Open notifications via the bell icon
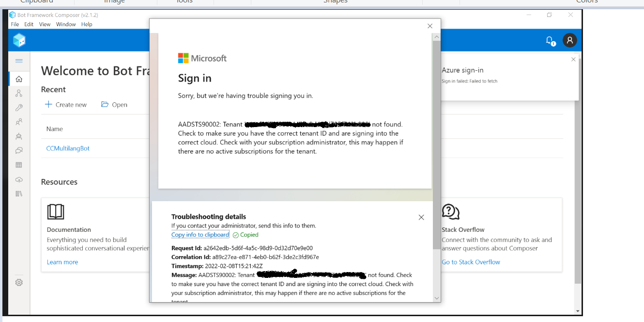Screen dimensions: 644x322 (x=549, y=40)
